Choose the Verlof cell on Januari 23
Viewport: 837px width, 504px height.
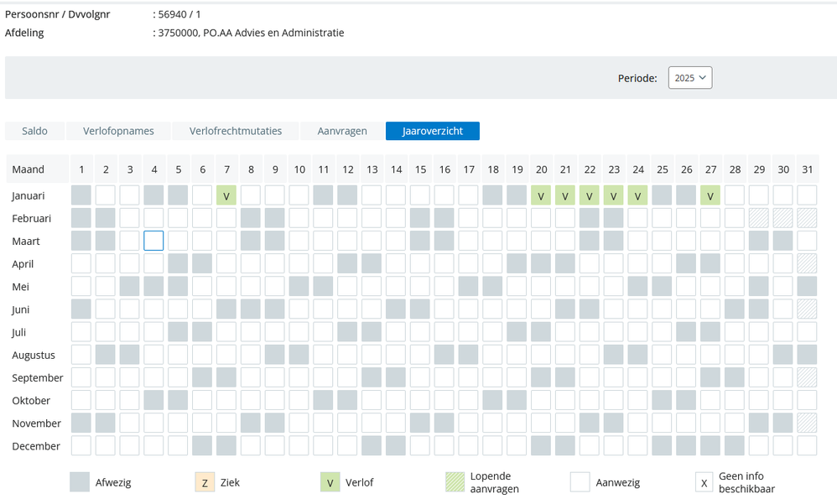(614, 195)
